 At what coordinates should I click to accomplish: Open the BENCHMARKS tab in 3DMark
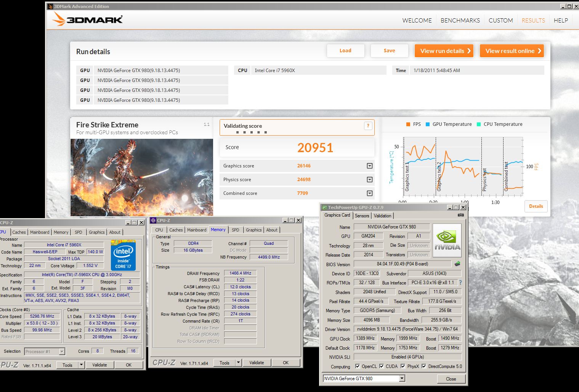click(x=460, y=20)
